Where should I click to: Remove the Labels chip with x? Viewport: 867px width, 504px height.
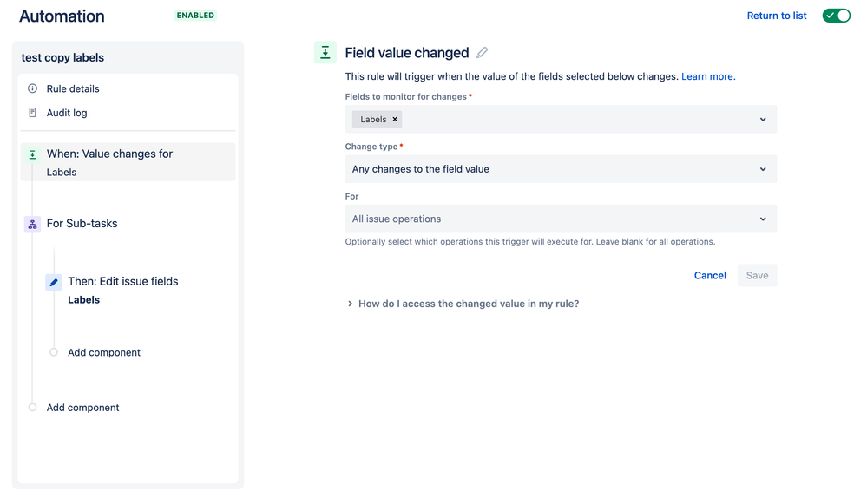tap(395, 120)
